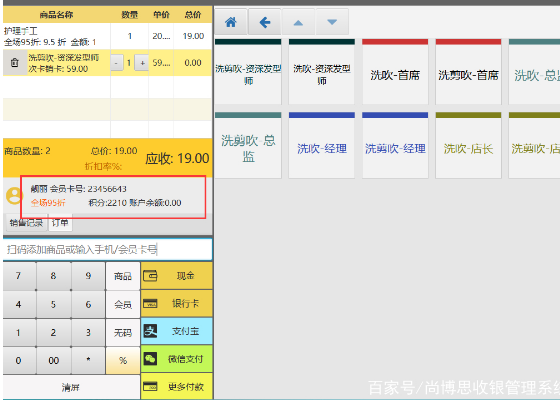Tap keypad digit 4
The width and height of the screenshot is (560, 400).
click(x=19, y=304)
